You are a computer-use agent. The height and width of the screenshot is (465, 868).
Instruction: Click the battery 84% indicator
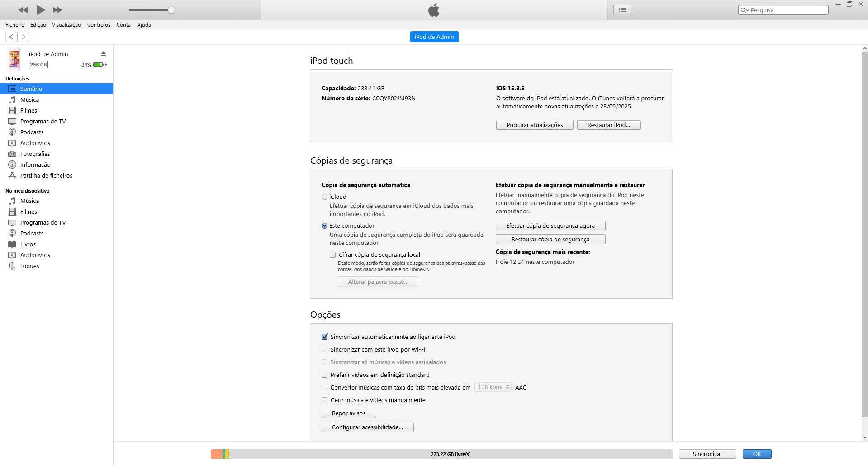tap(94, 65)
